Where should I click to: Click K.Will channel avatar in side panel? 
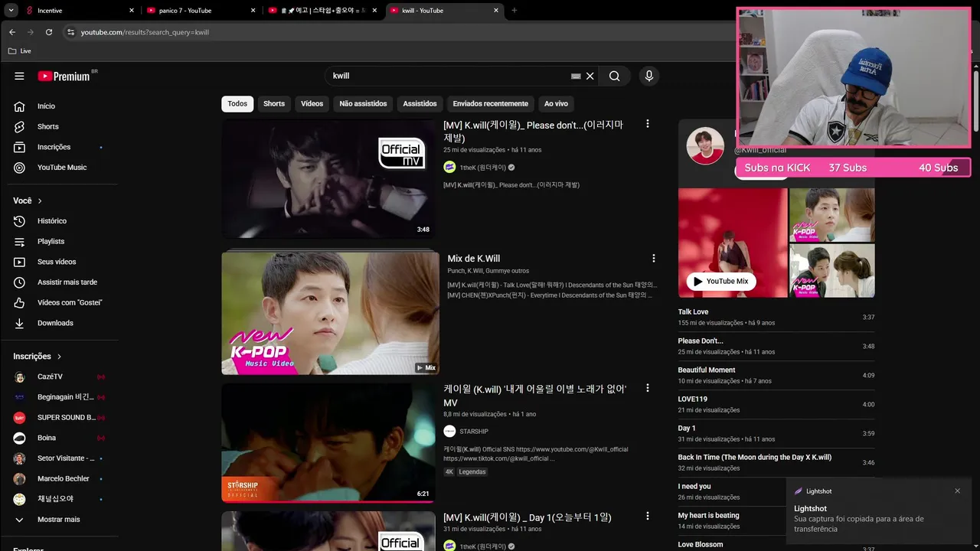tap(705, 145)
